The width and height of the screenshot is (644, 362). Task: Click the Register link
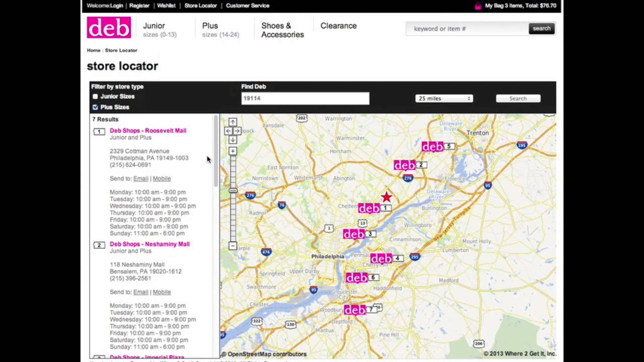(139, 6)
